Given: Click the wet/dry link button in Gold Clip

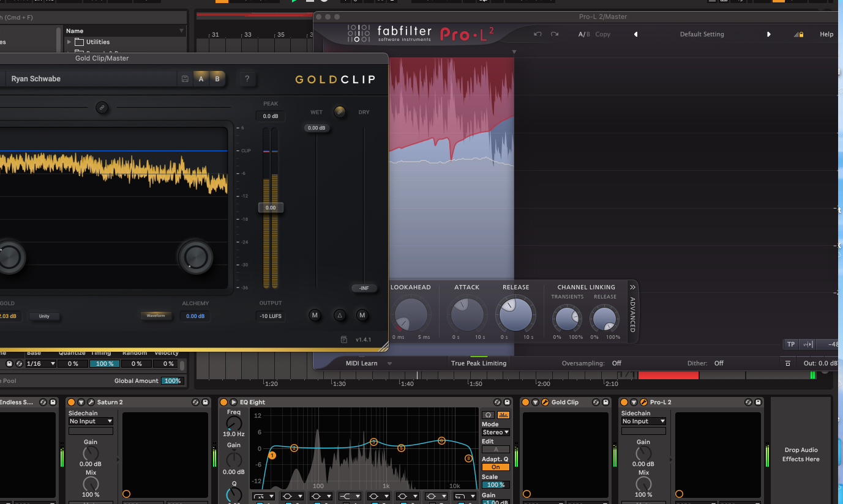Looking at the screenshot, I should pyautogui.click(x=339, y=111).
